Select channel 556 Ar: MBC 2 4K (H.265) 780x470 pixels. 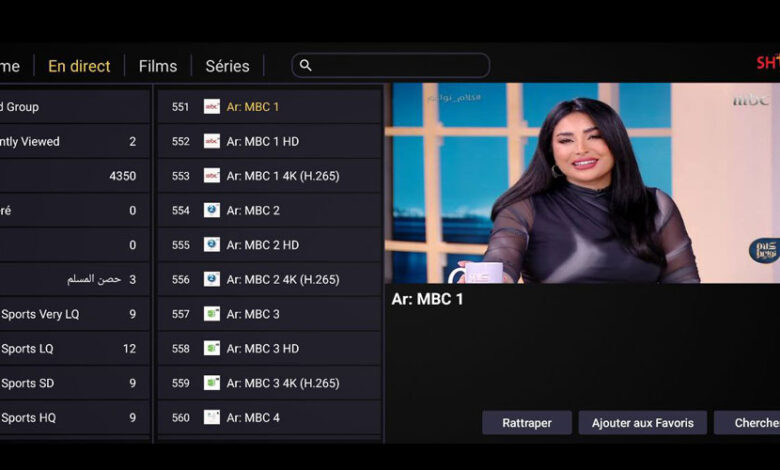pos(269,280)
